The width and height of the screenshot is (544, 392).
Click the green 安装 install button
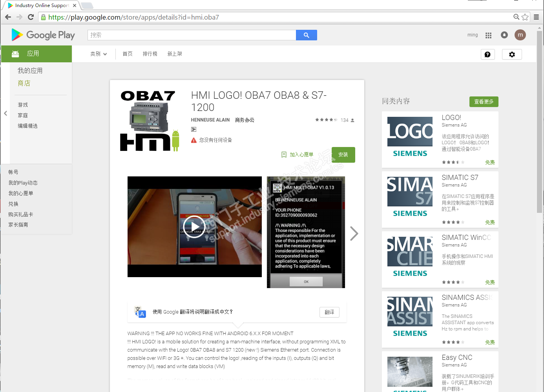click(x=343, y=155)
